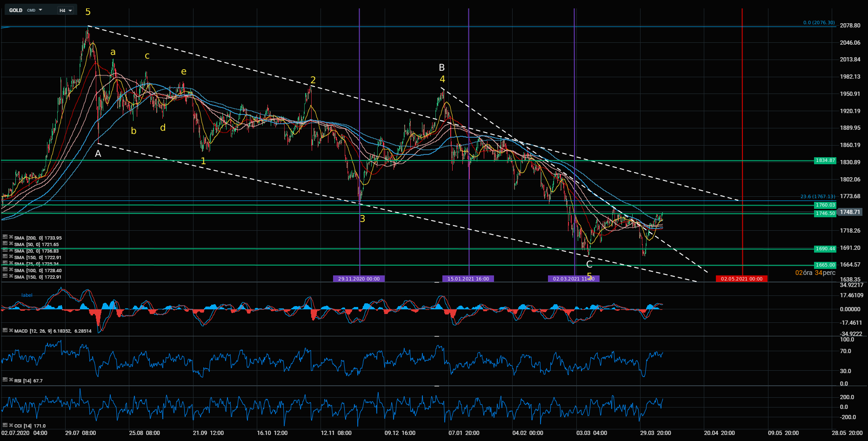This screenshot has height=441, width=868.
Task: Remove the CCI indicator with X icon
Action: coord(10,425)
